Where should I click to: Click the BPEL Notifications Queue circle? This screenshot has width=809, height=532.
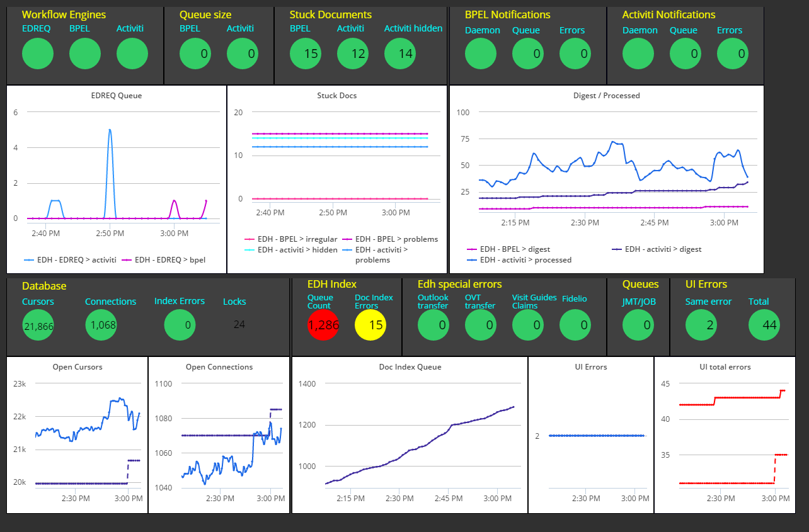tap(528, 54)
